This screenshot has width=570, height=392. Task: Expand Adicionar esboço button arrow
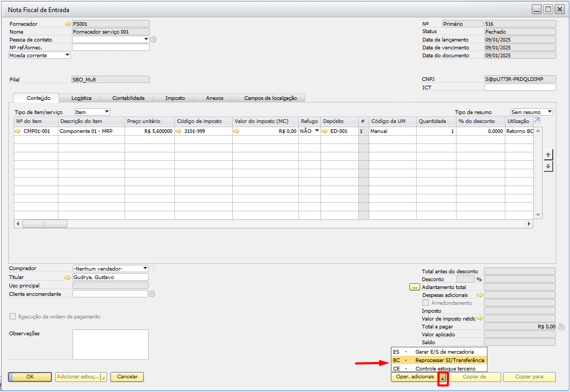click(x=103, y=377)
